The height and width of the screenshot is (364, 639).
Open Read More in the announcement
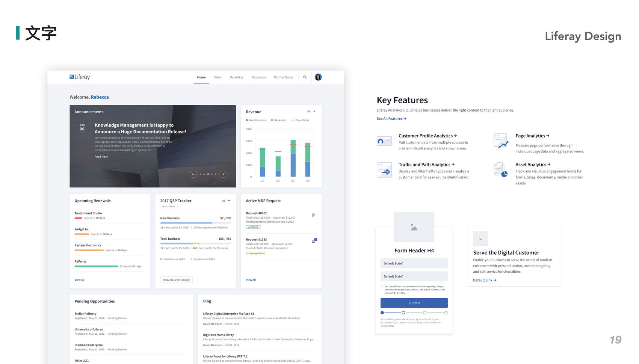(x=101, y=157)
